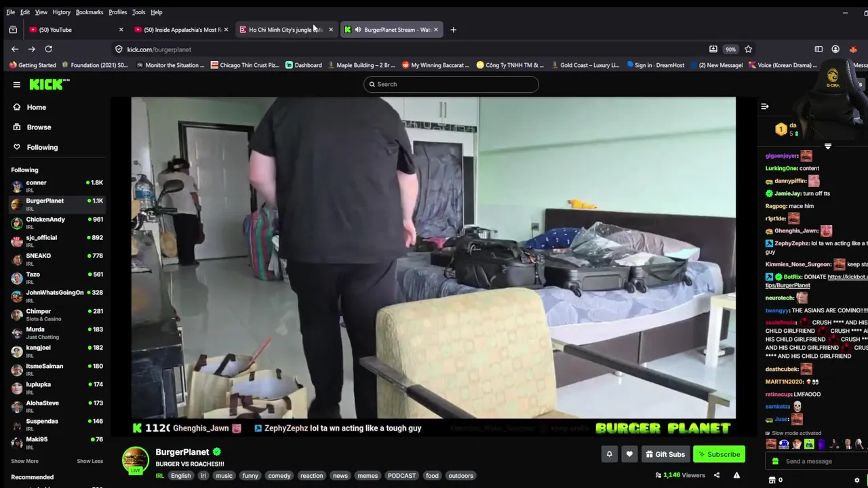The width and height of the screenshot is (868, 488).
Task: Click the share stream icon
Action: [717, 475]
